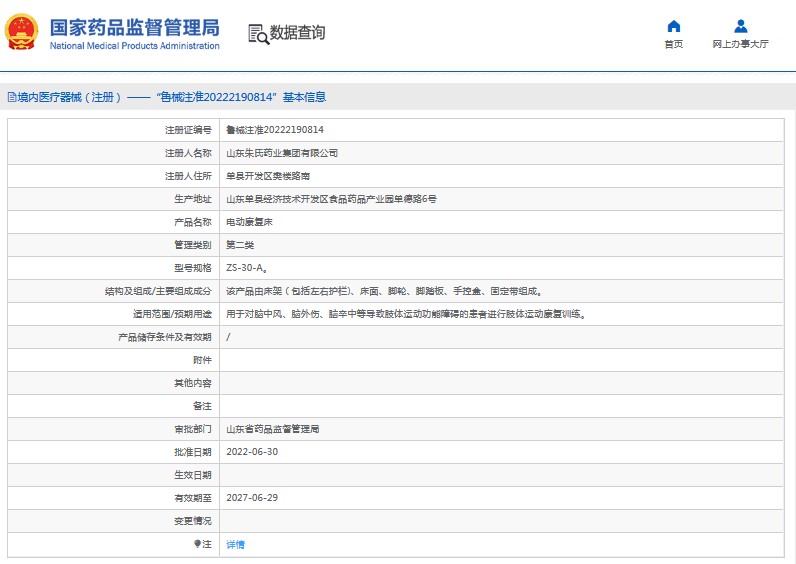Click the 网上办事大厅 text label
796x564 pixels.
click(740, 44)
